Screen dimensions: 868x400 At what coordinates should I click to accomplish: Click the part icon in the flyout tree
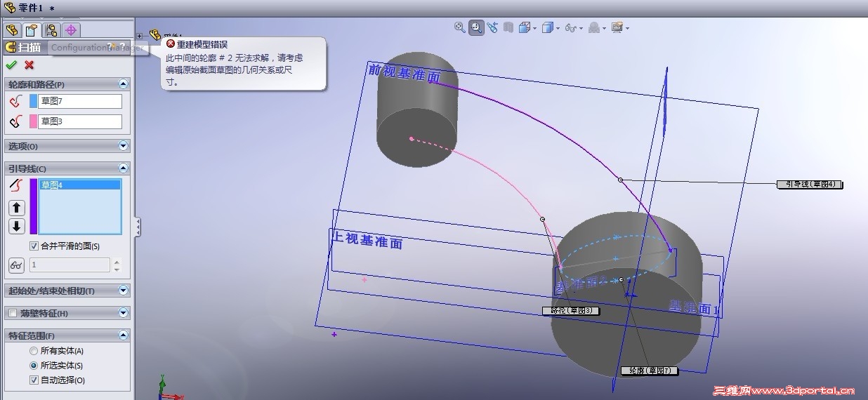tap(155, 34)
